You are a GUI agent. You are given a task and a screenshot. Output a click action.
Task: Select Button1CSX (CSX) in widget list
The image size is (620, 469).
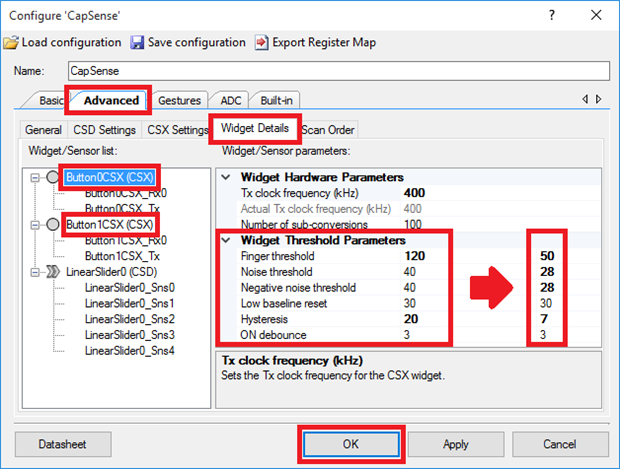click(x=110, y=225)
